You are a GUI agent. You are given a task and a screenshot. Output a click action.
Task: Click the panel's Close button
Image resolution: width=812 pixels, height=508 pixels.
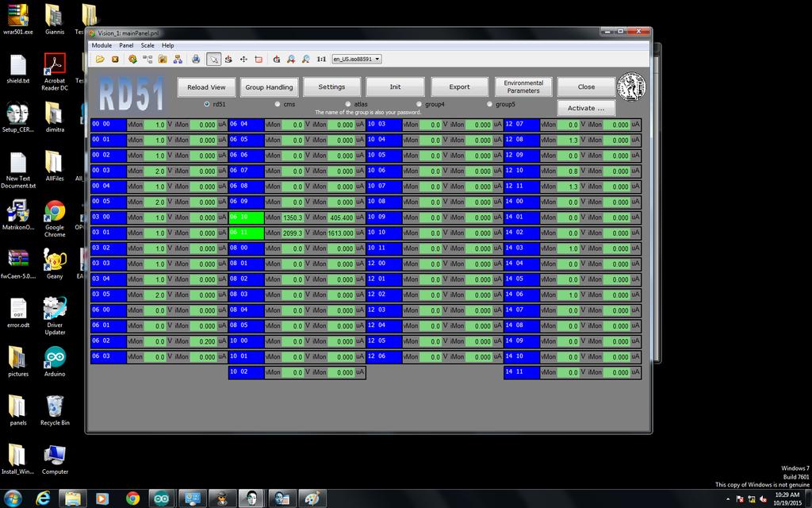[x=586, y=87]
